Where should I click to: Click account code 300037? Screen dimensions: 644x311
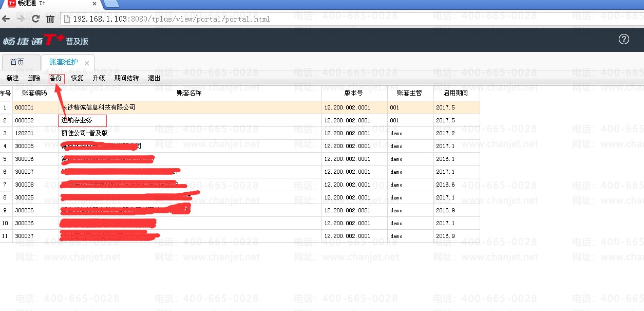pos(24,236)
